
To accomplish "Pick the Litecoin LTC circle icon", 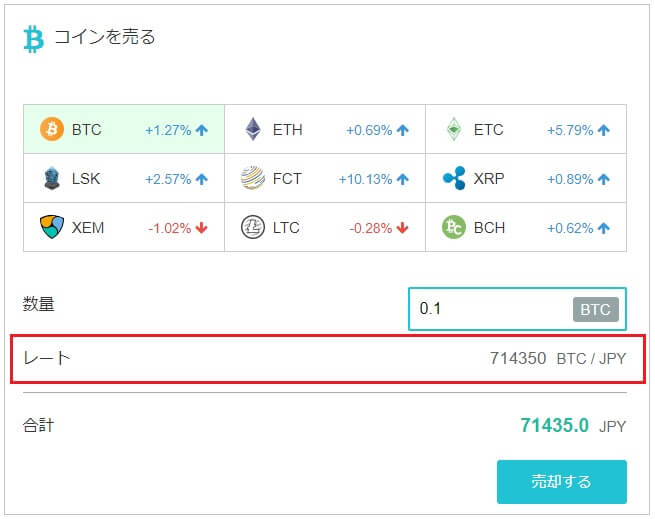I will pyautogui.click(x=253, y=227).
